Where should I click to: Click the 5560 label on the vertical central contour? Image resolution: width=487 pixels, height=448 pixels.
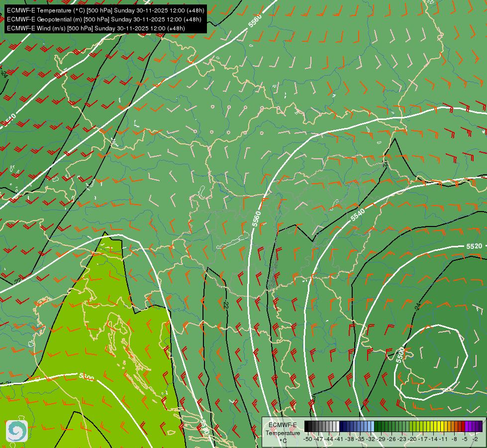[x=256, y=219]
